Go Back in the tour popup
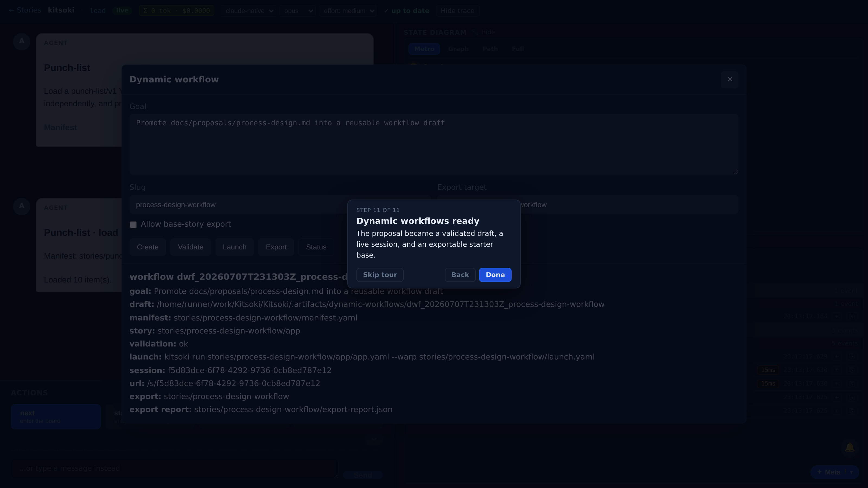 [x=460, y=275]
